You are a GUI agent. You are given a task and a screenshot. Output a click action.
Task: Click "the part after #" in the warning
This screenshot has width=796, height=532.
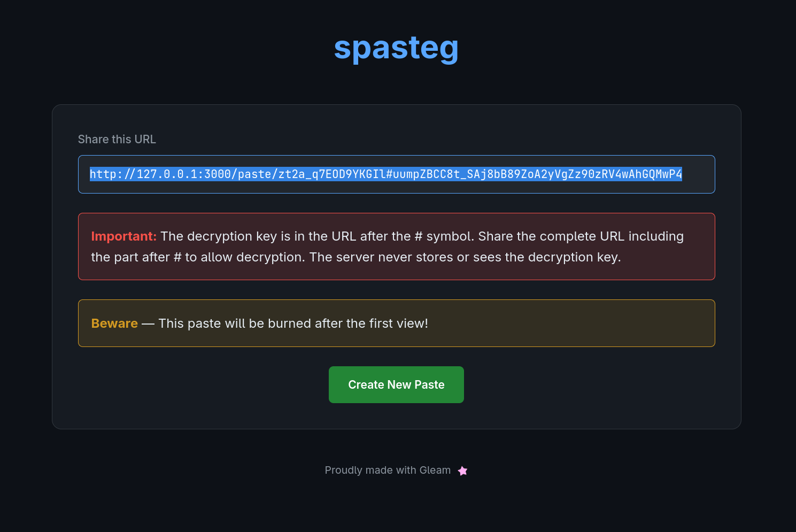point(137,257)
